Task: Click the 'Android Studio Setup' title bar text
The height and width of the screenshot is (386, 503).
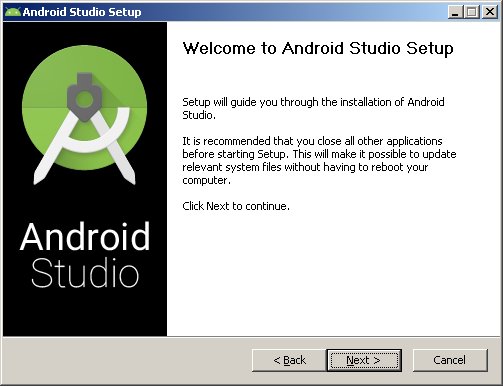Action: (82, 12)
